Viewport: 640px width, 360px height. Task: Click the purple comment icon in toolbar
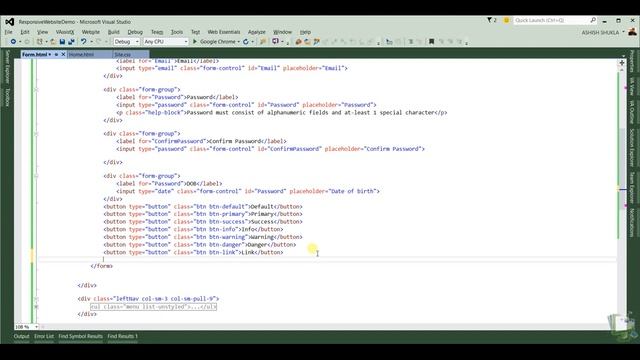pyautogui.click(x=276, y=41)
